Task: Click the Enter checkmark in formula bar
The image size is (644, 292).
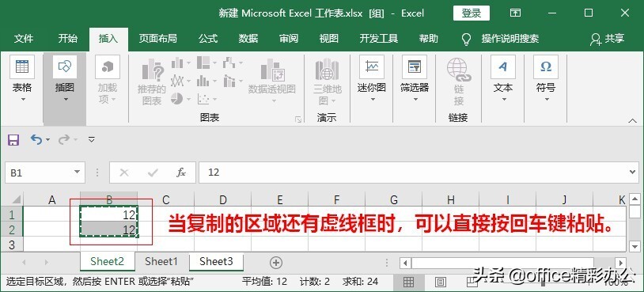Action: 153,173
